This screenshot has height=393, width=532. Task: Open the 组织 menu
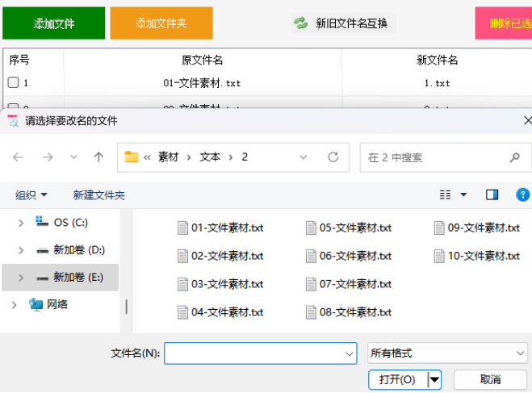pyautogui.click(x=31, y=195)
